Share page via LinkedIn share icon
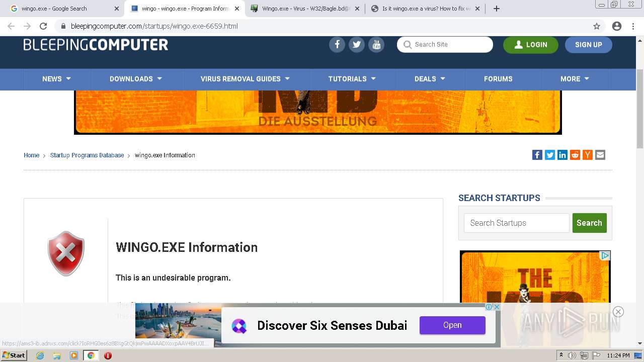The width and height of the screenshot is (644, 362). pos(562,155)
